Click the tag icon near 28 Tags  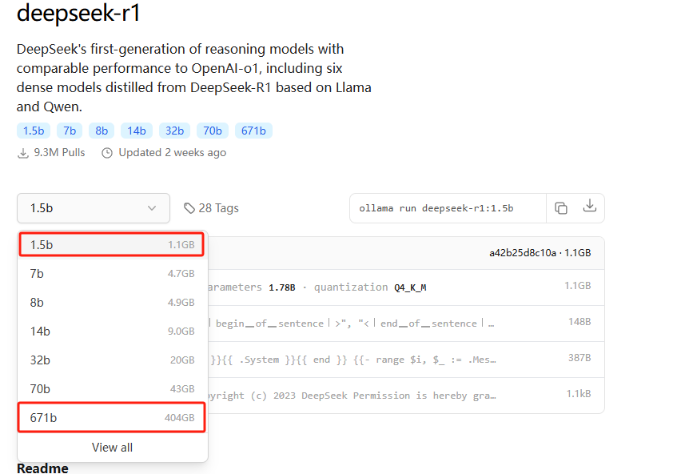pos(190,208)
